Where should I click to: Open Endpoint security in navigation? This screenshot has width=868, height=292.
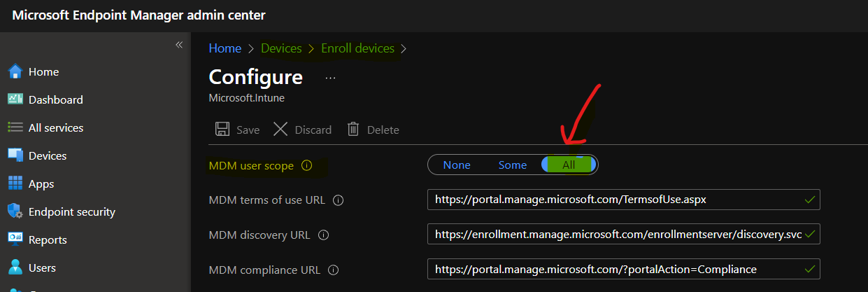point(72,211)
